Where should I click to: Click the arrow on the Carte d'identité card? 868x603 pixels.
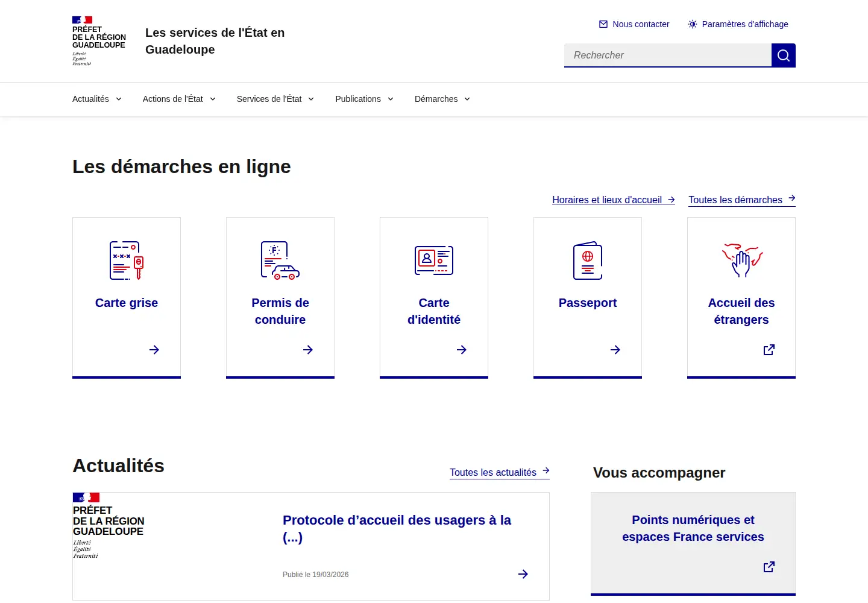tap(462, 350)
